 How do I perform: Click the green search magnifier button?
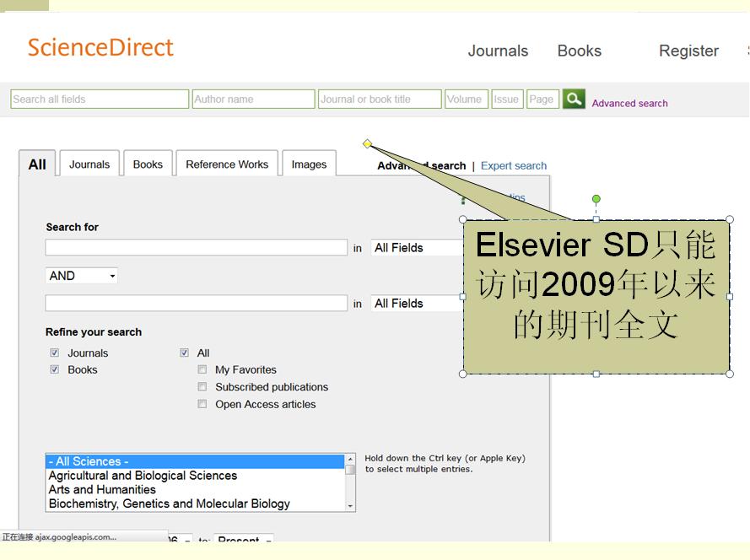pyautogui.click(x=574, y=99)
